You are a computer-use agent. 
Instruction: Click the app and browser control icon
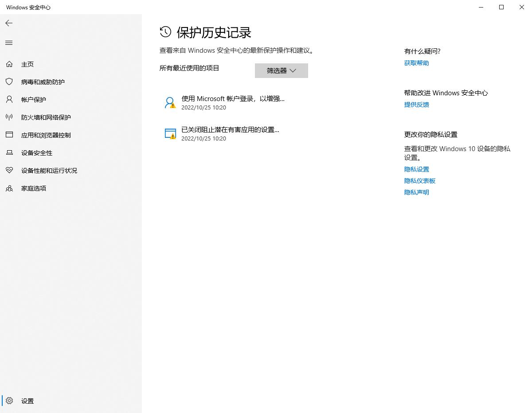point(9,135)
